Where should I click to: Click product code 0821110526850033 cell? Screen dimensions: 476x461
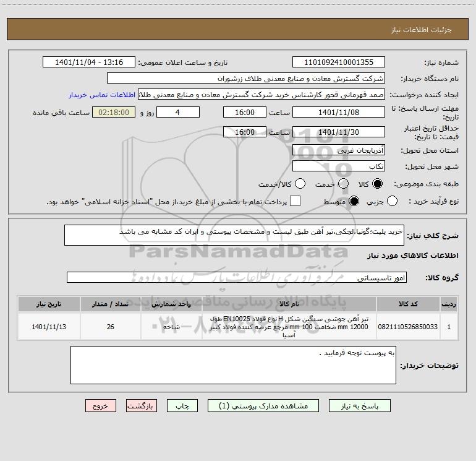pyautogui.click(x=408, y=327)
